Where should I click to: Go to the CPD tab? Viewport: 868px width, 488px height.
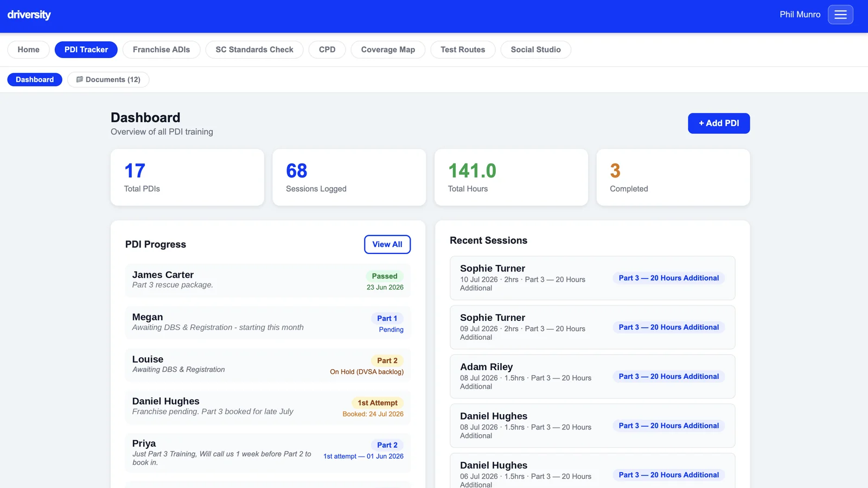point(327,49)
